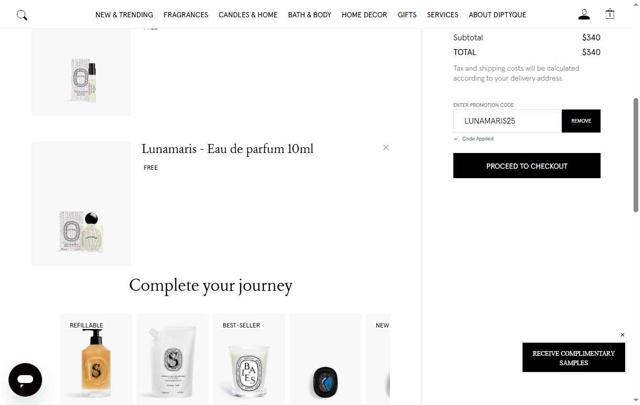Remove the LUNAMARIS25 promotion code
The image size is (640, 405).
pyautogui.click(x=581, y=121)
